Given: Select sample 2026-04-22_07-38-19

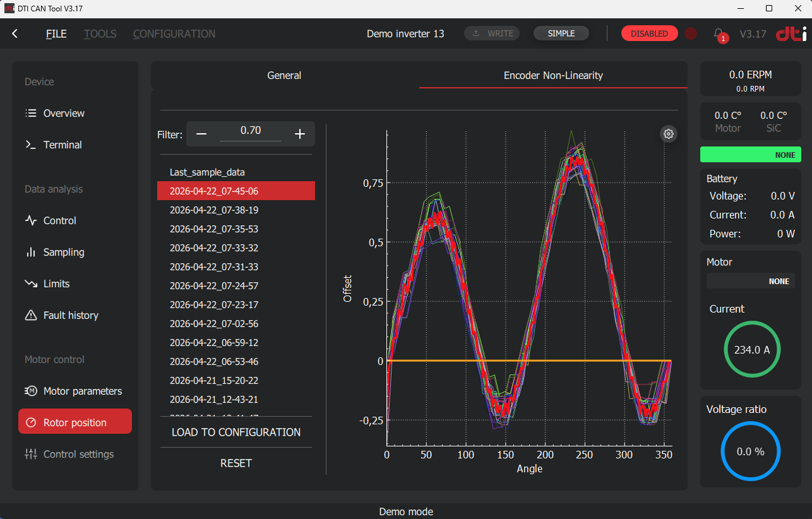Looking at the screenshot, I should (x=236, y=210).
